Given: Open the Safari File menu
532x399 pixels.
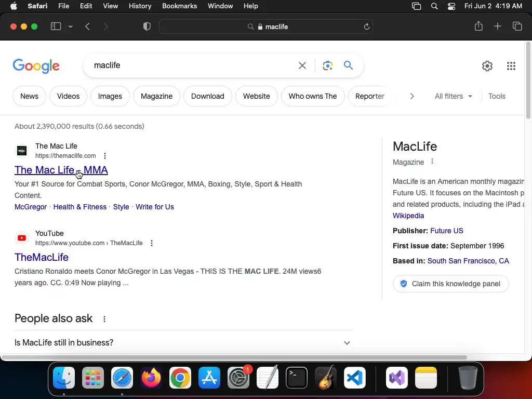Looking at the screenshot, I should point(63,6).
